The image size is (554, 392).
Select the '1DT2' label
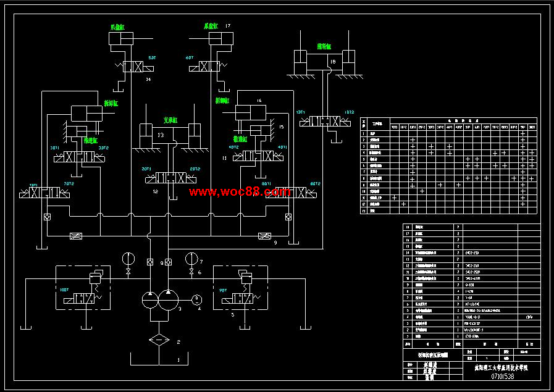pos(349,112)
